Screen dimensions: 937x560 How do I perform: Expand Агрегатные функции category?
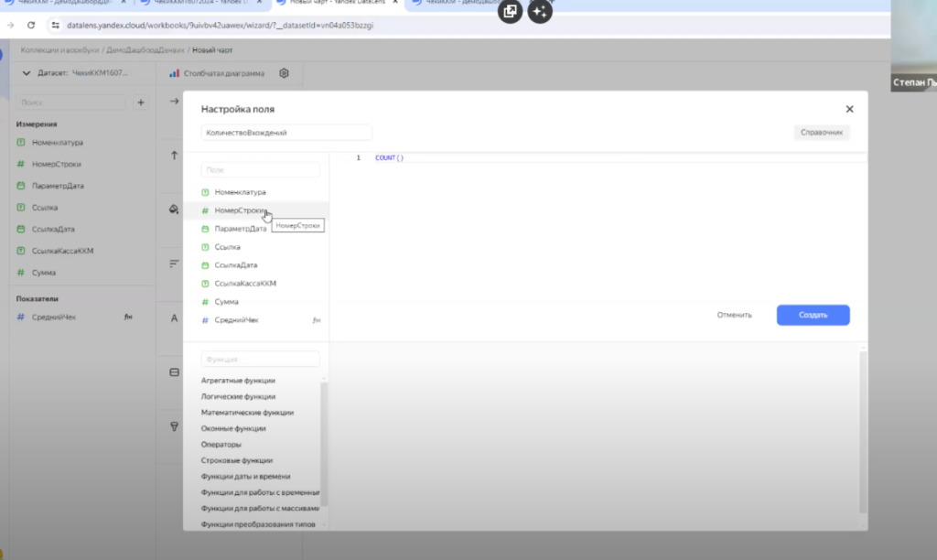pos(238,380)
